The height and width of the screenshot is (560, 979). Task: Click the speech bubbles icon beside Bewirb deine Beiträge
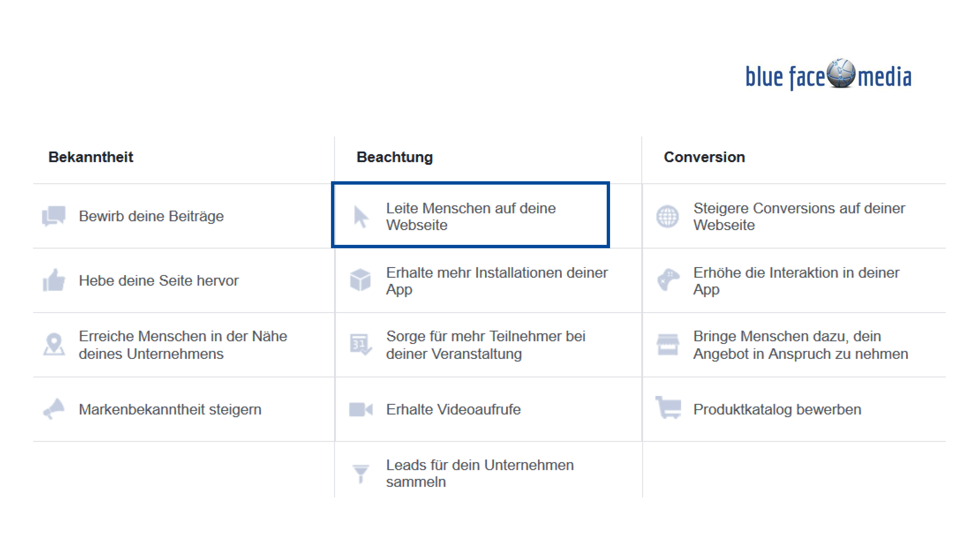click(54, 216)
